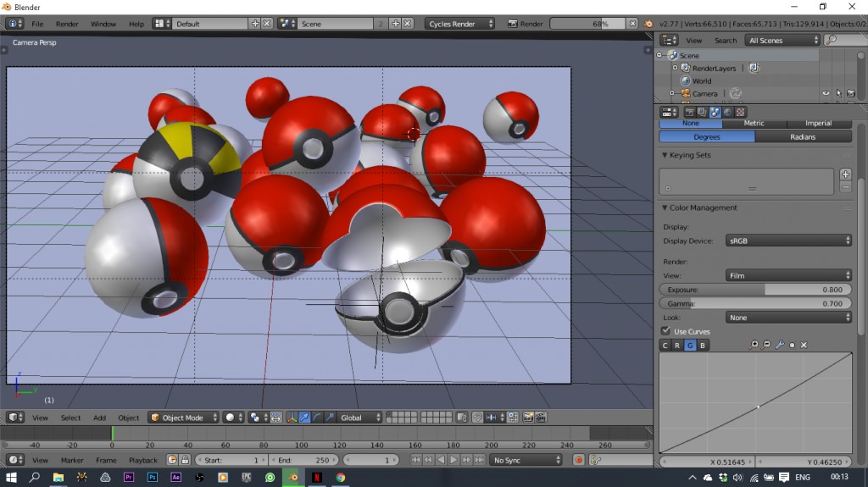Click the curve zoom in magnifier
The width and height of the screenshot is (868, 487).
[754, 345]
